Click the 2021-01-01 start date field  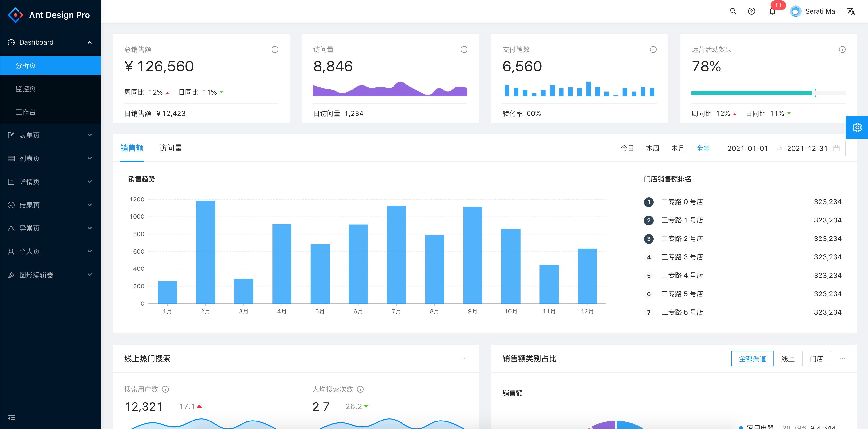pyautogui.click(x=747, y=149)
